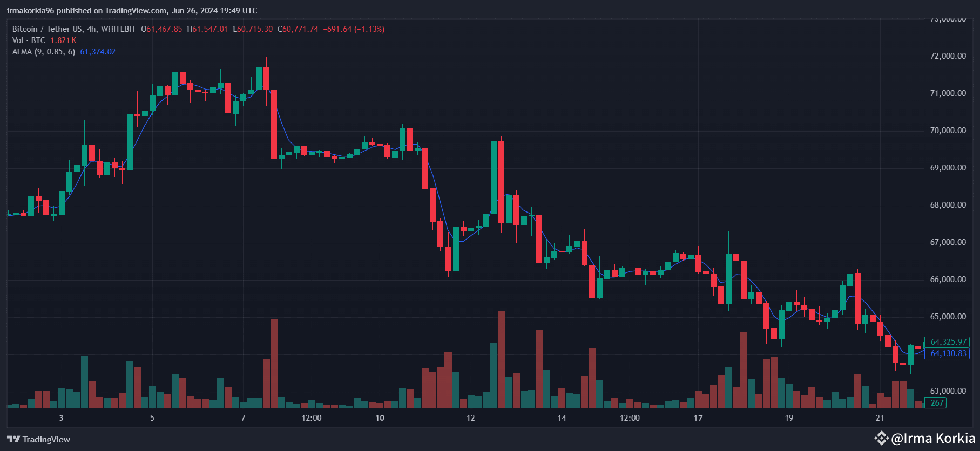The height and width of the screenshot is (451, 980).
Task: Click the red close value C60,771.74
Action: point(298,29)
